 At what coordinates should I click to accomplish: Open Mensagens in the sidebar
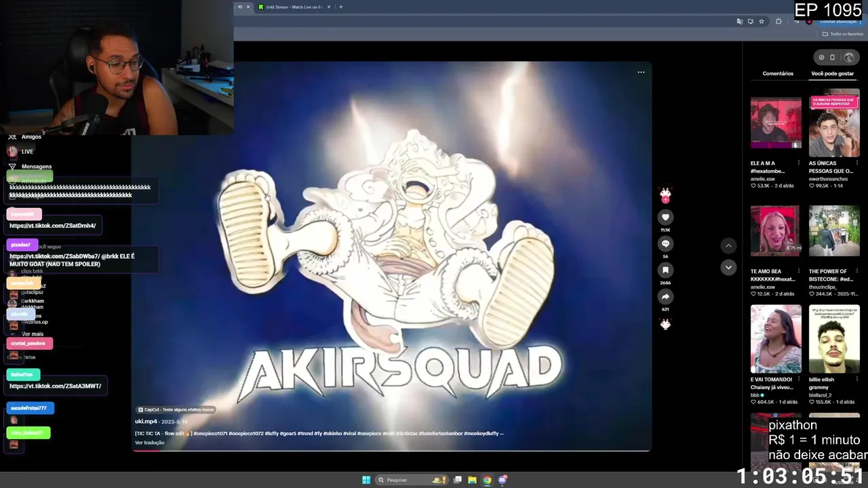tap(37, 167)
